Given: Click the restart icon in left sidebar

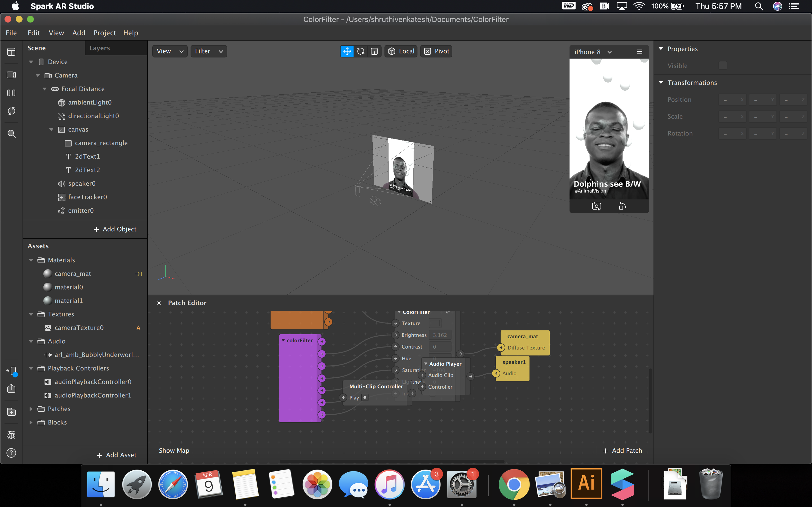Looking at the screenshot, I should pyautogui.click(x=11, y=111).
